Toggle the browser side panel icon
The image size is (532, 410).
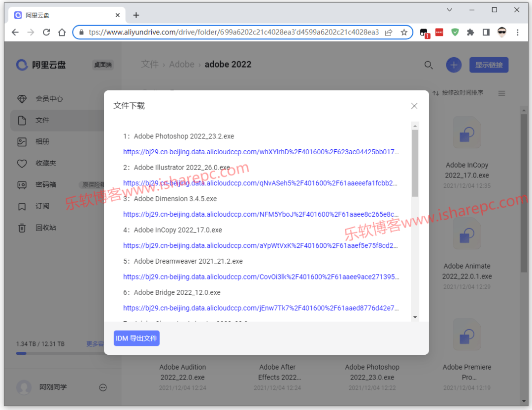(x=486, y=32)
